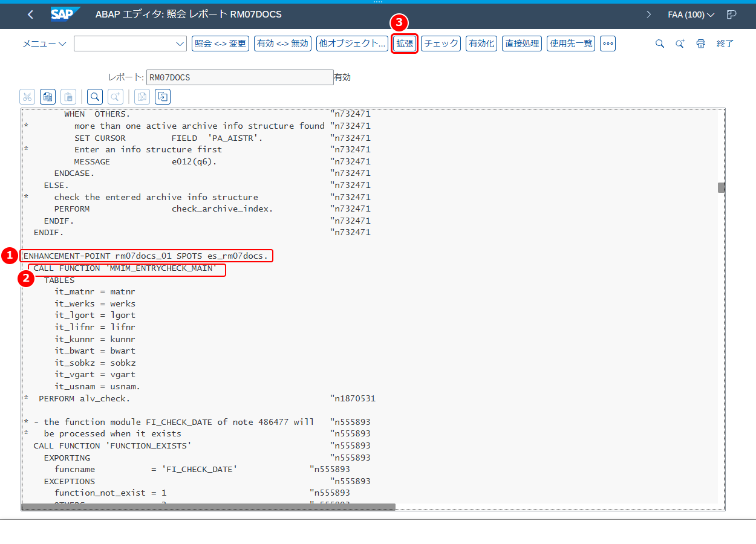
Task: Click the find icon in editor toolbar
Action: pos(95,97)
